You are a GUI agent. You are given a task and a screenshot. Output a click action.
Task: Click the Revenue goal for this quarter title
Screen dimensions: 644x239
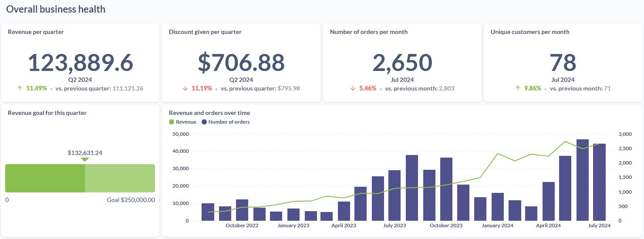47,113
